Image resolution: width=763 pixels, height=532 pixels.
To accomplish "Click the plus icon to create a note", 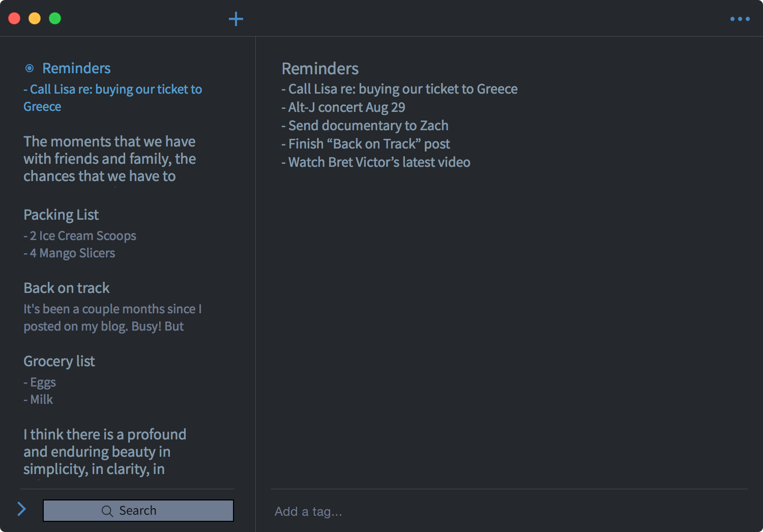I will coord(236,19).
